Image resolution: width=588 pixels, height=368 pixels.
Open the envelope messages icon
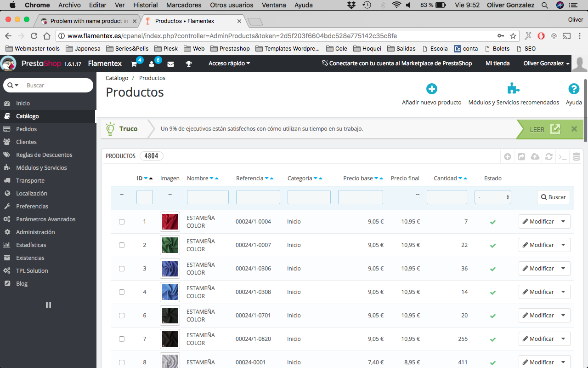(x=170, y=64)
